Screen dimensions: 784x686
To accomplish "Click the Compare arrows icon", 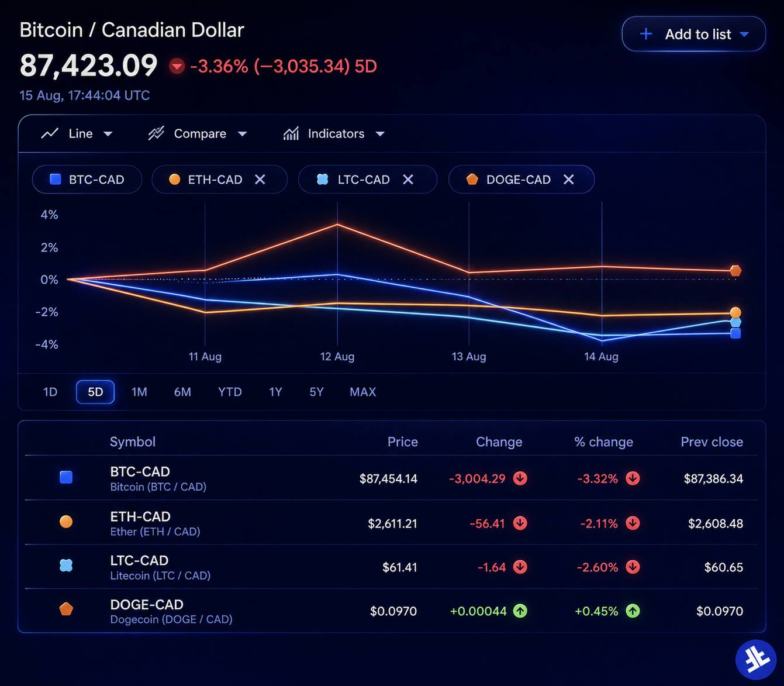I will 156,133.
